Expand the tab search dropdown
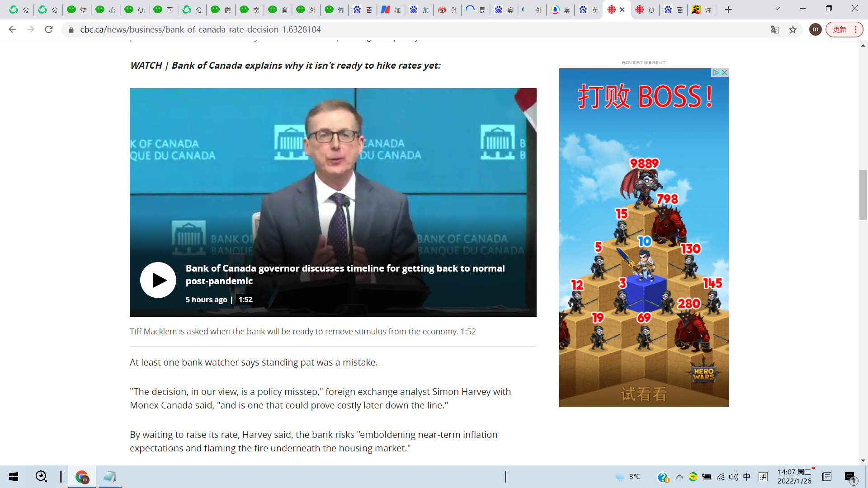The height and width of the screenshot is (488, 868). click(x=777, y=9)
